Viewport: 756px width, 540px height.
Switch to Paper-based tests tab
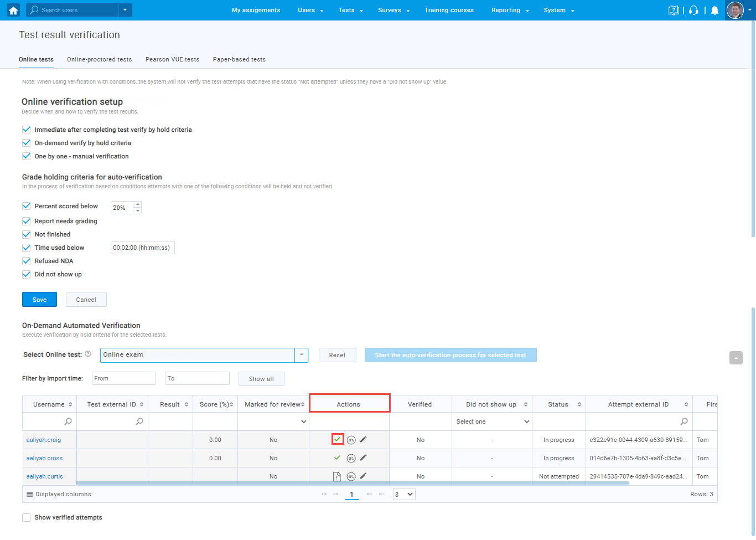pyautogui.click(x=239, y=59)
